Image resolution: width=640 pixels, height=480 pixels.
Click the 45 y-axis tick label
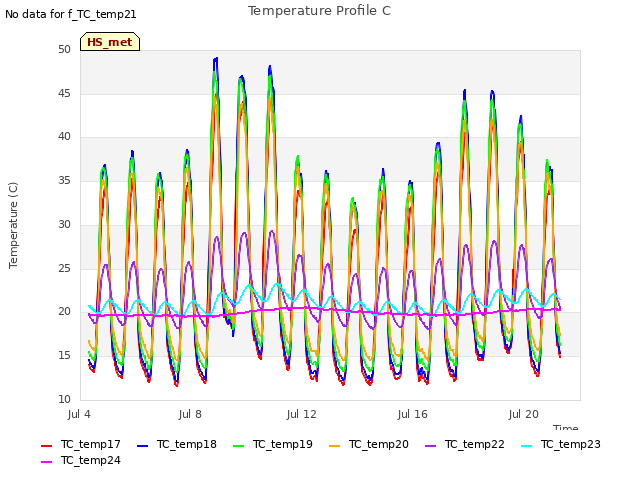coord(64,93)
